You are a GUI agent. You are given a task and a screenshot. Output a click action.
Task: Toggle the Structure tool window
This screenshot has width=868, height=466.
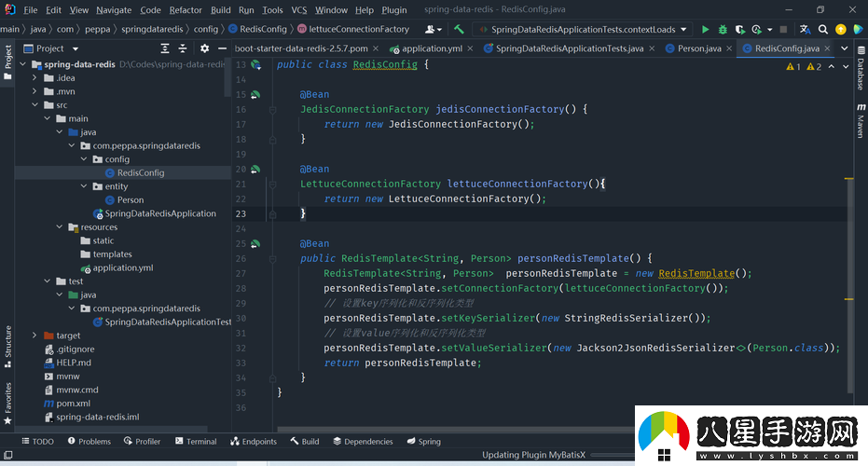(x=7, y=343)
